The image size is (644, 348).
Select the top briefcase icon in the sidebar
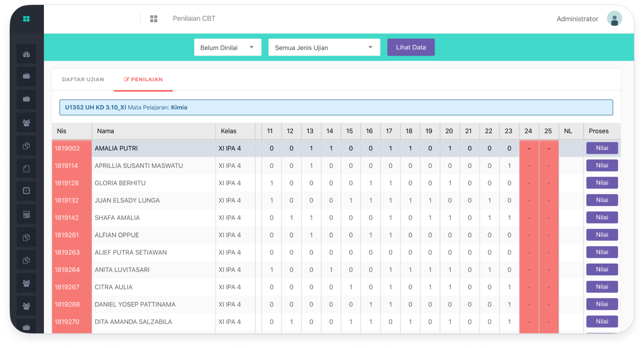(26, 76)
